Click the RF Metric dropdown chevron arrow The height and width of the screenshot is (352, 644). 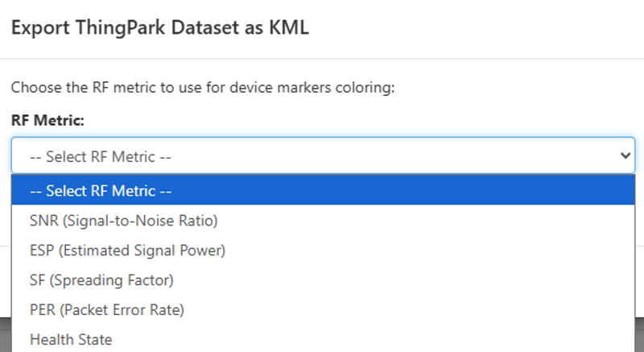(626, 155)
